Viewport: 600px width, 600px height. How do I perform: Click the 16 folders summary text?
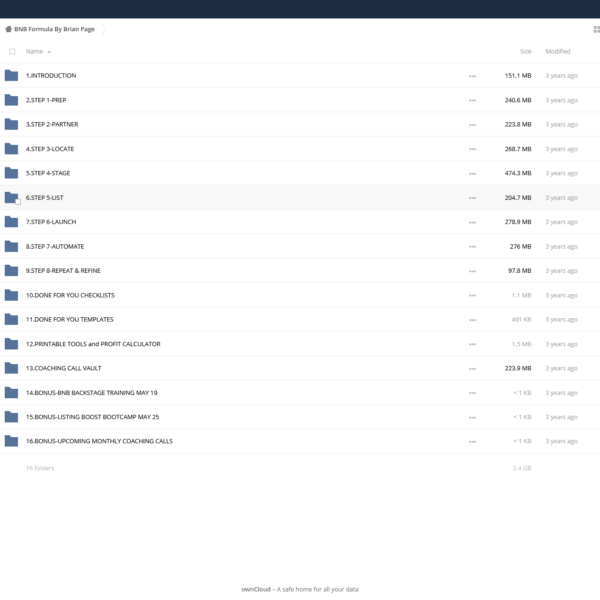click(40, 468)
